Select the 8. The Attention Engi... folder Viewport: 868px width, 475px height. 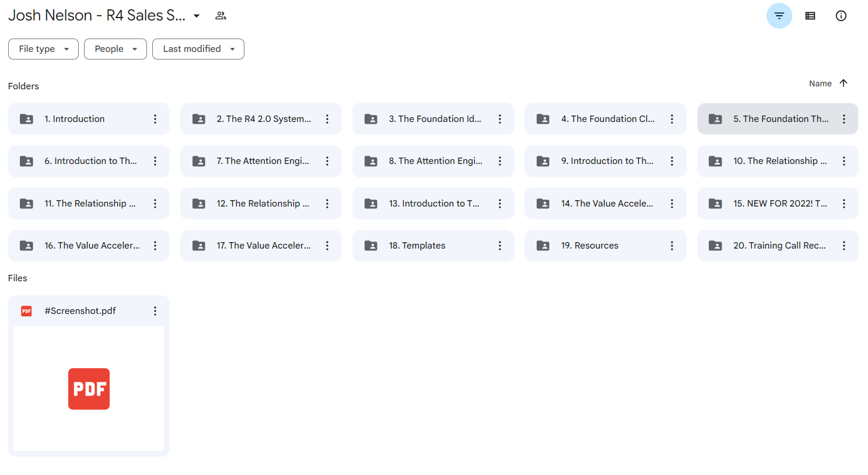coord(433,161)
